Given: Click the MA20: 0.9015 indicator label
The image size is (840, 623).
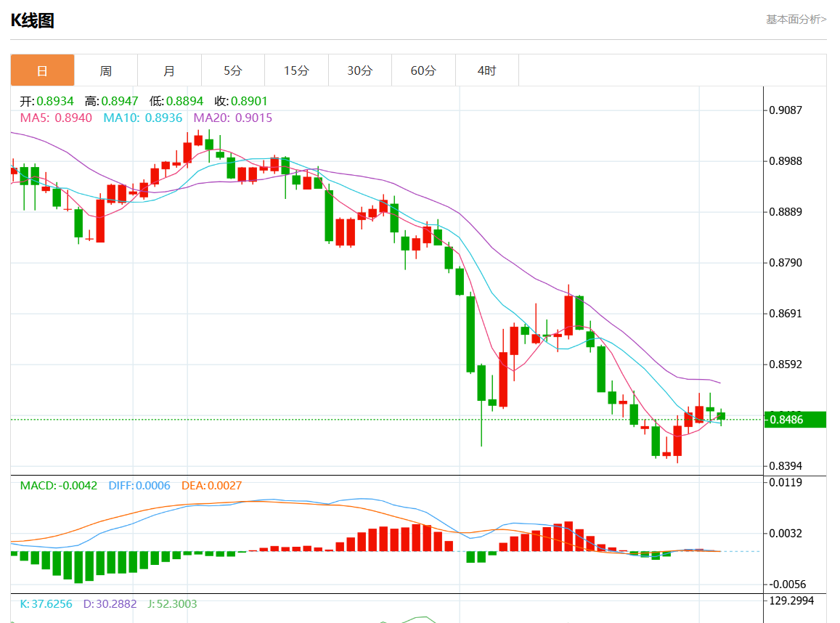Looking at the screenshot, I should [233, 118].
